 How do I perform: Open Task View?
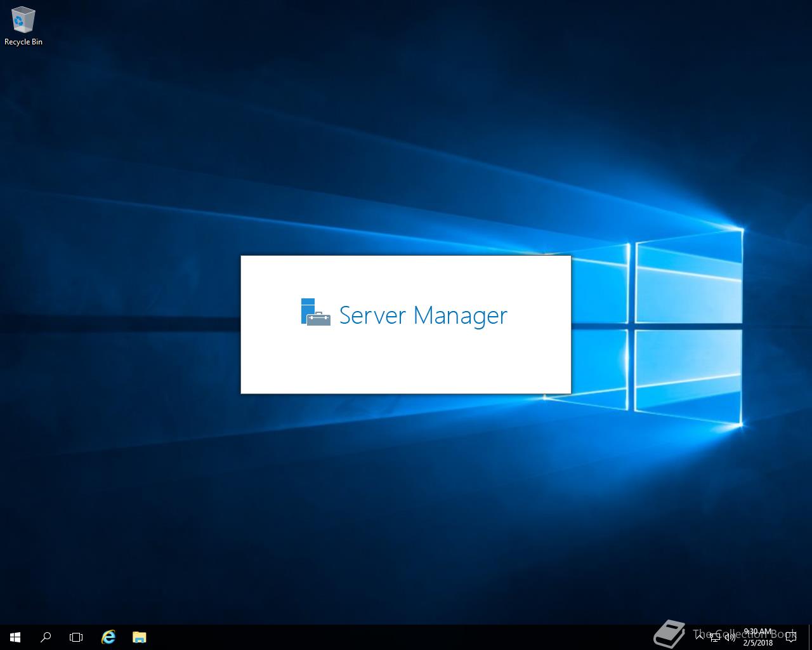(x=75, y=637)
